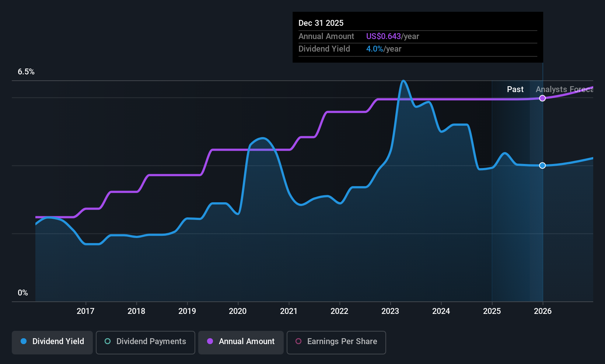
Task: Click the 4.0% dividend yield tooltip value
Action: [375, 49]
